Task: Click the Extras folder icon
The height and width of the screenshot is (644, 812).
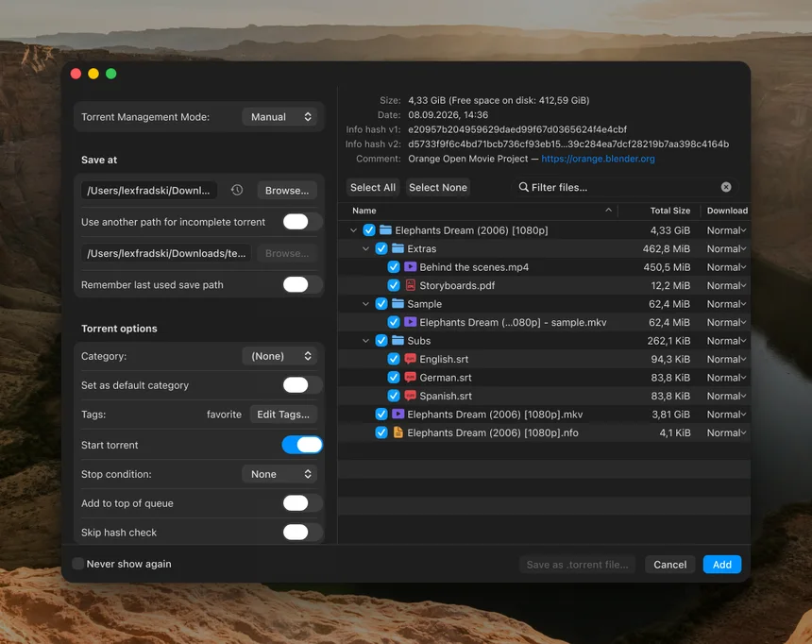Action: (398, 248)
